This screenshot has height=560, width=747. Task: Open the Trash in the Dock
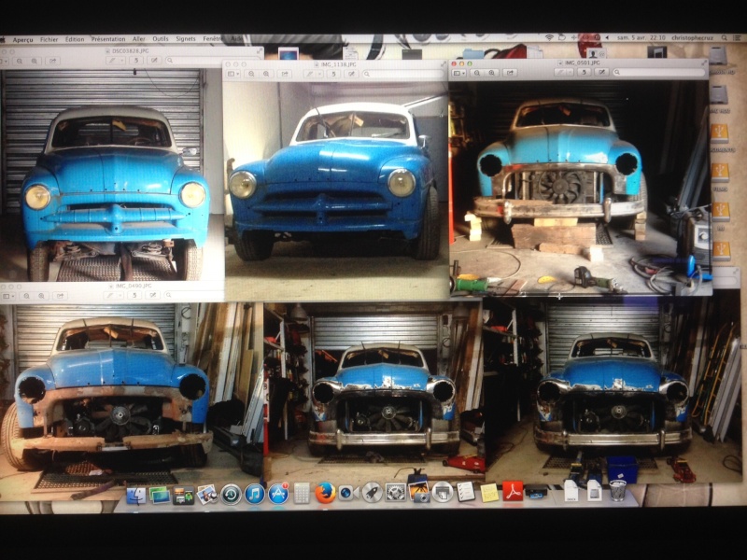(617, 490)
